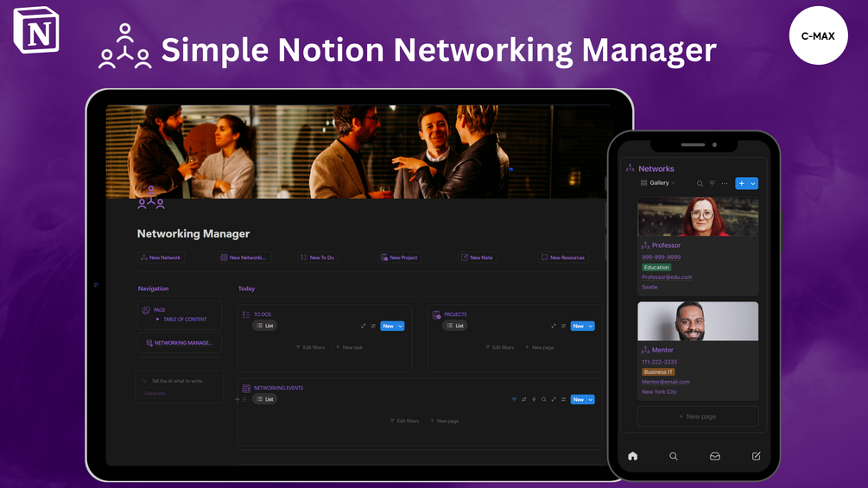Click the New Network button
Screen dimensions: 868x488
point(161,257)
